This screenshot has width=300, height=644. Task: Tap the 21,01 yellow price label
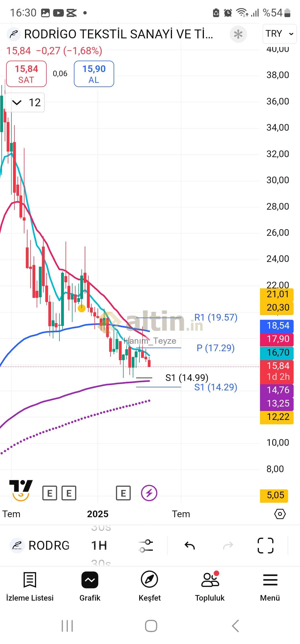(x=277, y=294)
